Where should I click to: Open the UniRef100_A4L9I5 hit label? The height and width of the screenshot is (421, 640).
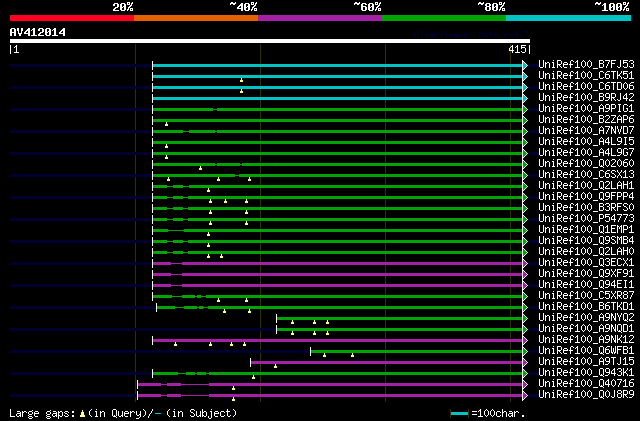click(586, 142)
